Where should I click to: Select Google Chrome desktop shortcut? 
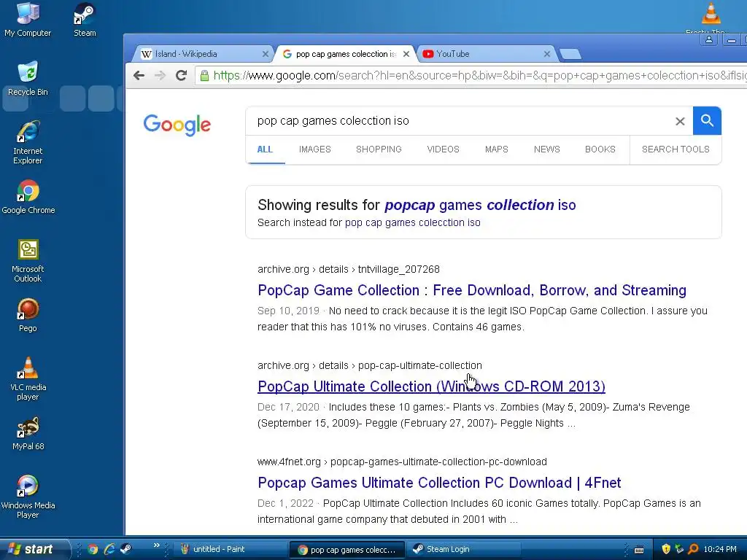28,197
